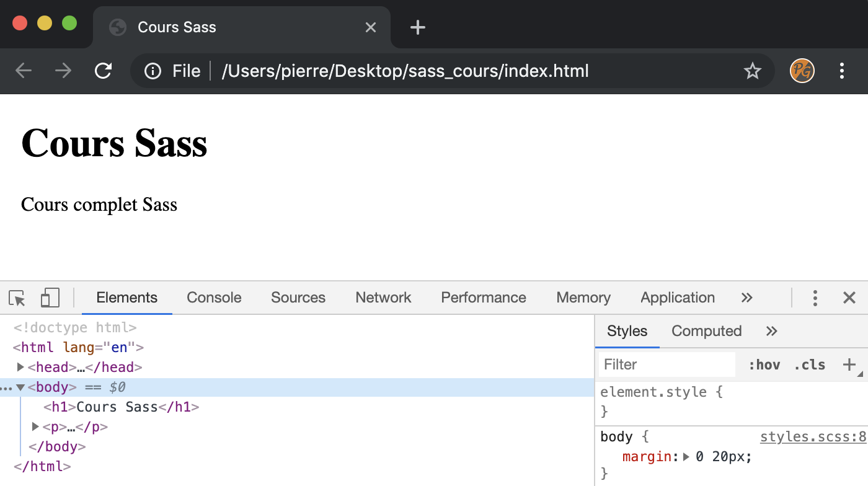Reload the page with the refresh icon
868x486 pixels.
pos(103,71)
